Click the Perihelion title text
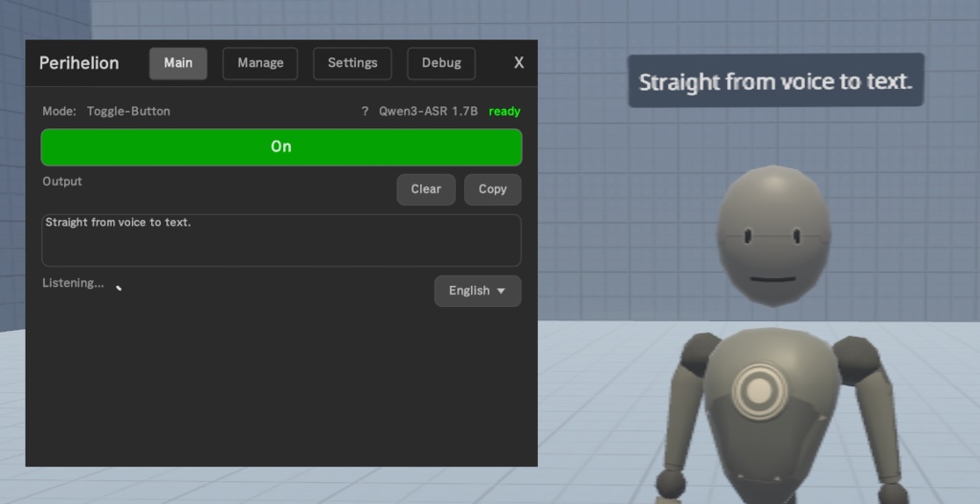980x504 pixels. pyautogui.click(x=78, y=63)
